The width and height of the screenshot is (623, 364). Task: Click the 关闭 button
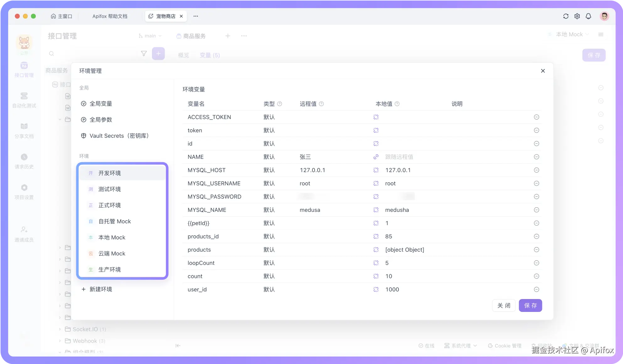pyautogui.click(x=503, y=305)
